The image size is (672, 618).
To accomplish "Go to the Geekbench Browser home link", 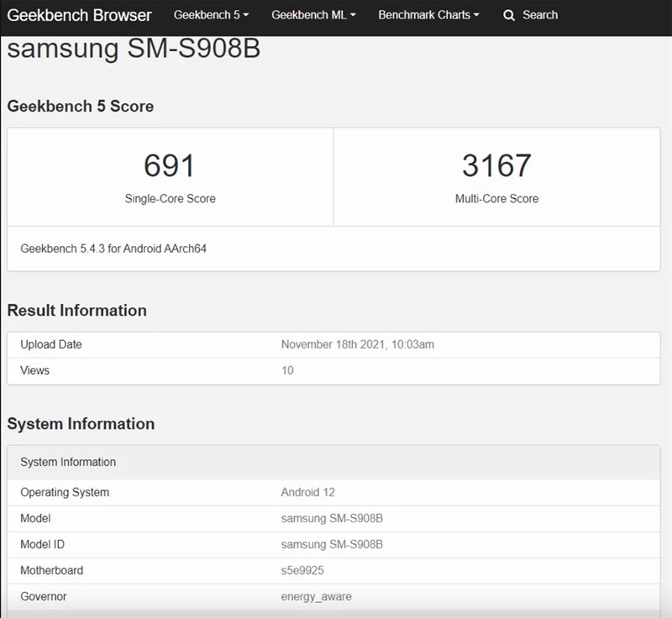I will click(80, 15).
